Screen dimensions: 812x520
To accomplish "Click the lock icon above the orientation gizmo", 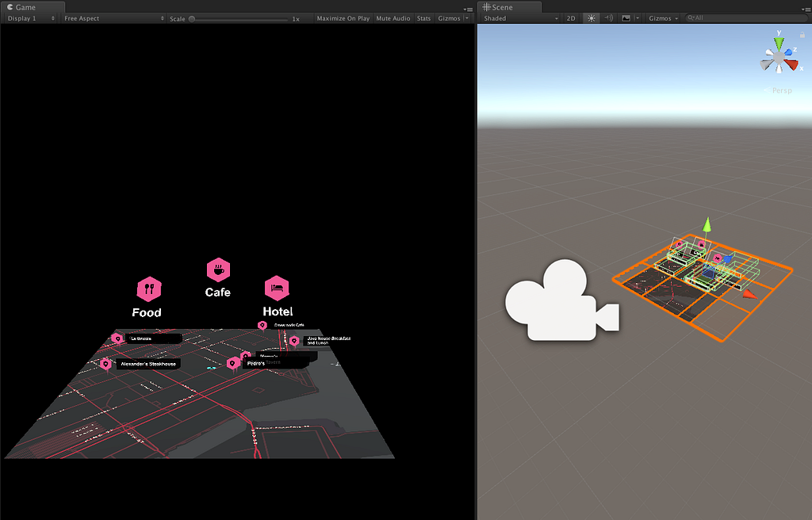I will pos(802,35).
